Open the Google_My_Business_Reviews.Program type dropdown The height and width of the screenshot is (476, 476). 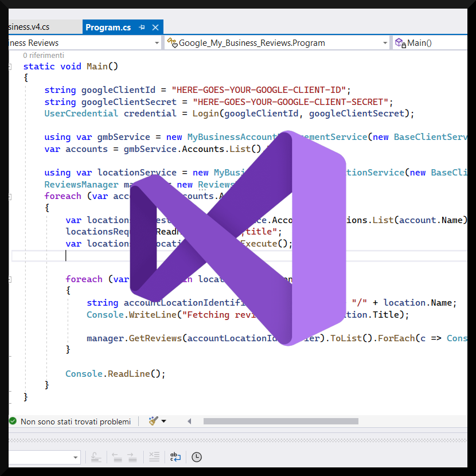coord(385,42)
